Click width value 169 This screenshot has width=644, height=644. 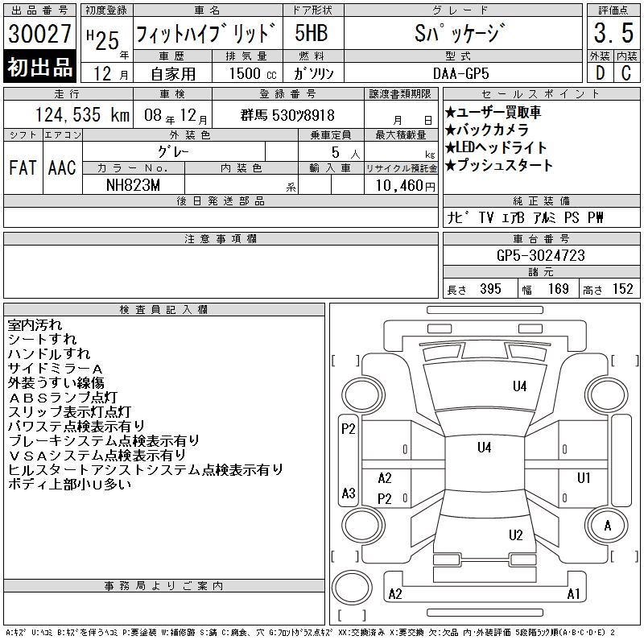click(x=558, y=289)
